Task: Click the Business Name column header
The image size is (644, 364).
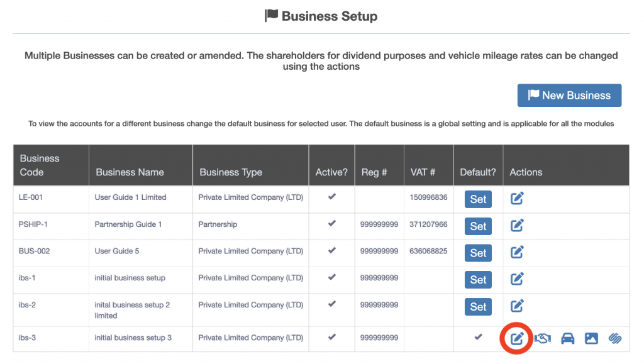Action: tap(130, 172)
